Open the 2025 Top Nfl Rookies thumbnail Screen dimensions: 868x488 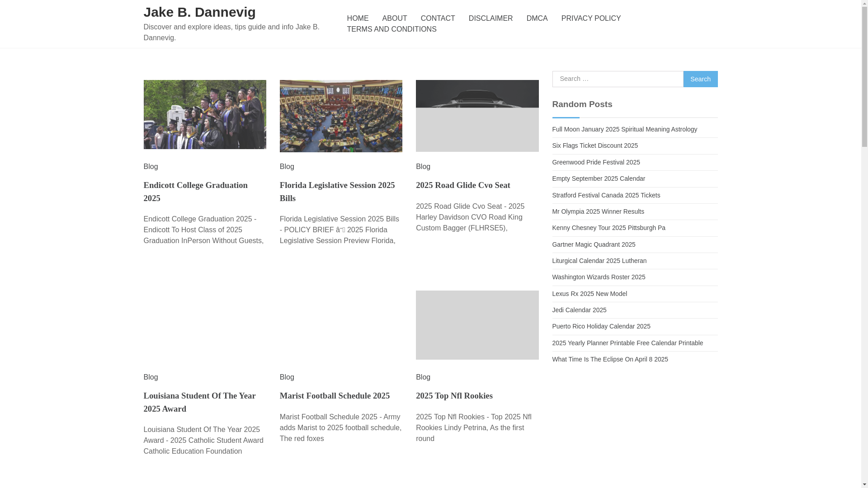(477, 325)
